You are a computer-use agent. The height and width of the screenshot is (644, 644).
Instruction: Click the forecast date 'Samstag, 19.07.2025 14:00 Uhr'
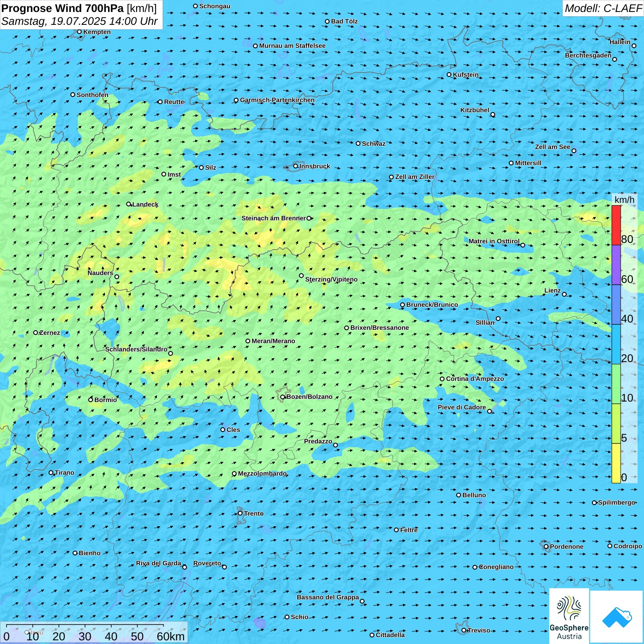79,21
